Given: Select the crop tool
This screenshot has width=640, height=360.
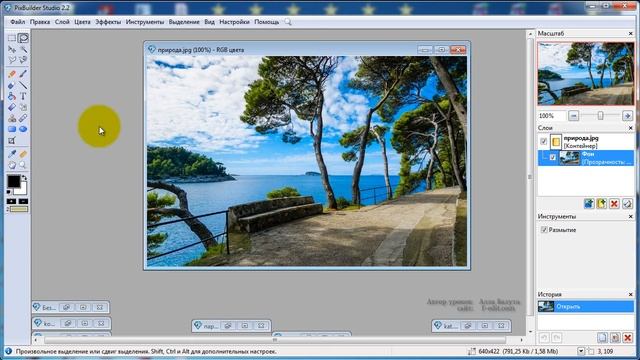Looking at the screenshot, I should coord(12,141).
